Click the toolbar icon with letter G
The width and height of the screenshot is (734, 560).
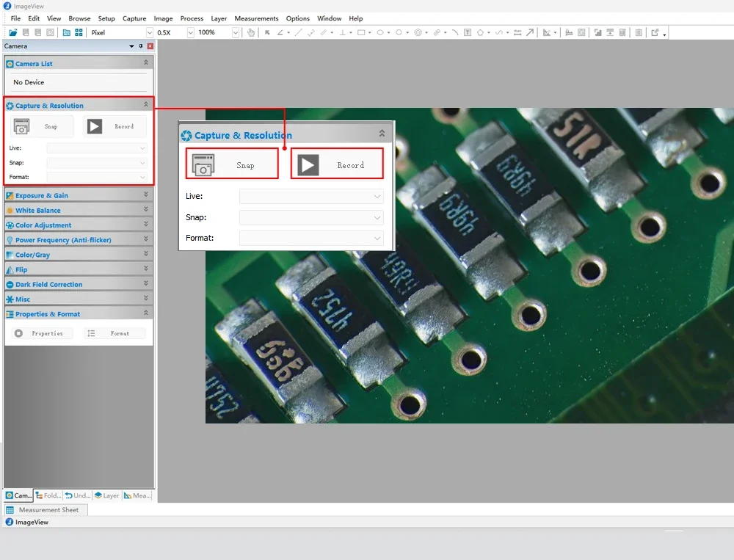pyautogui.click(x=581, y=32)
